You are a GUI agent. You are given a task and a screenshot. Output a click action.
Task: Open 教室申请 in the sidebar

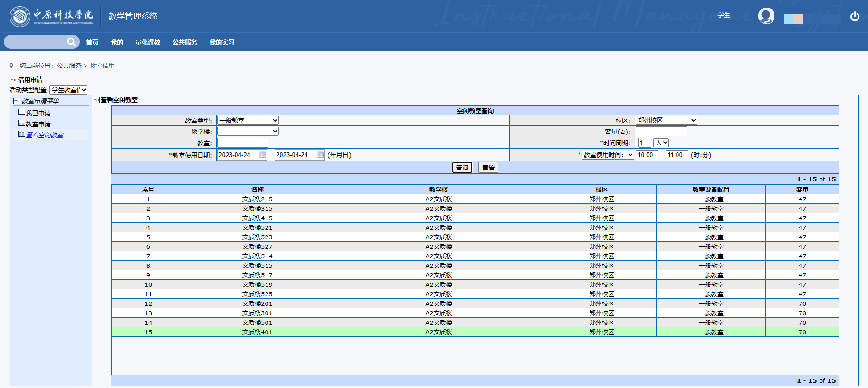tap(38, 124)
